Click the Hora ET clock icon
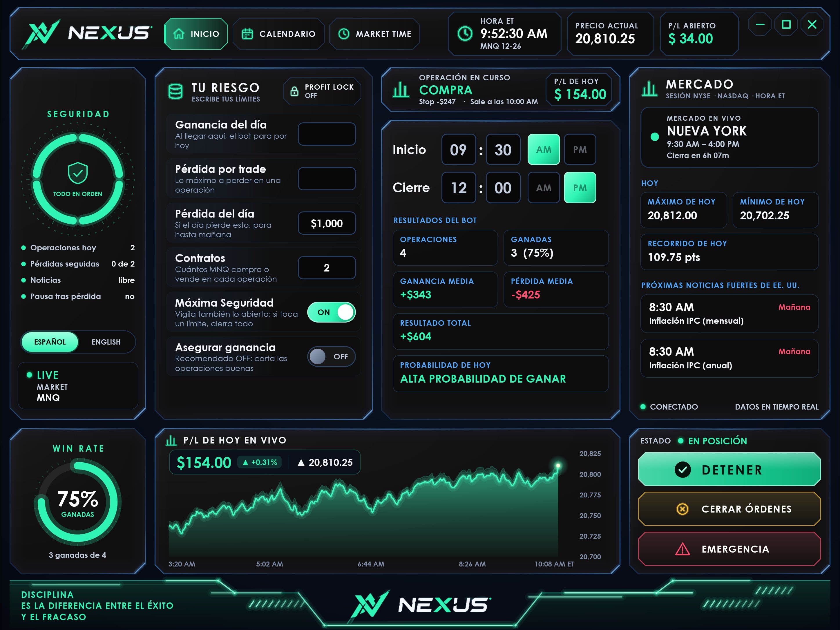 click(465, 34)
